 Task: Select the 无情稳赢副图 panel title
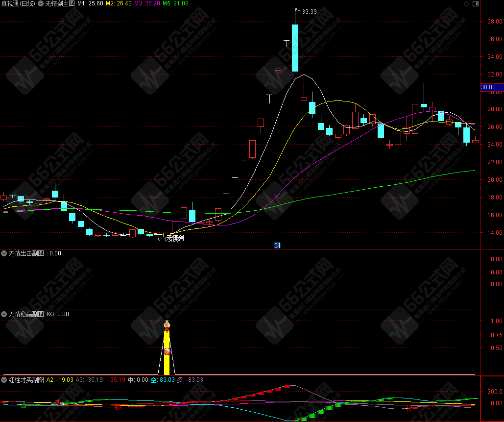[x=26, y=314]
